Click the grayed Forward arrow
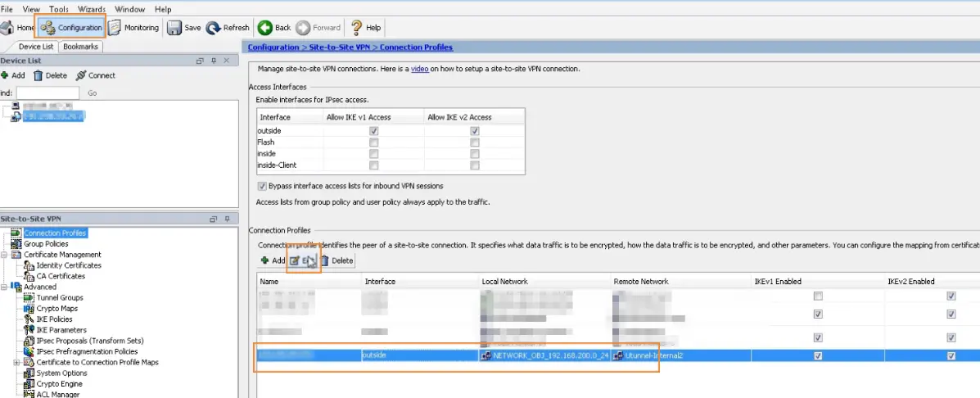 pos(318,28)
